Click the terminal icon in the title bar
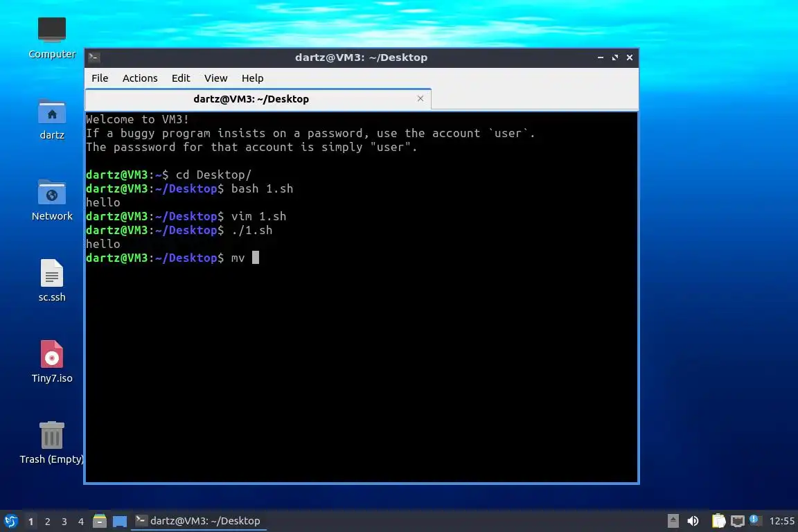Screen dimensions: 798x532 pos(94,57)
